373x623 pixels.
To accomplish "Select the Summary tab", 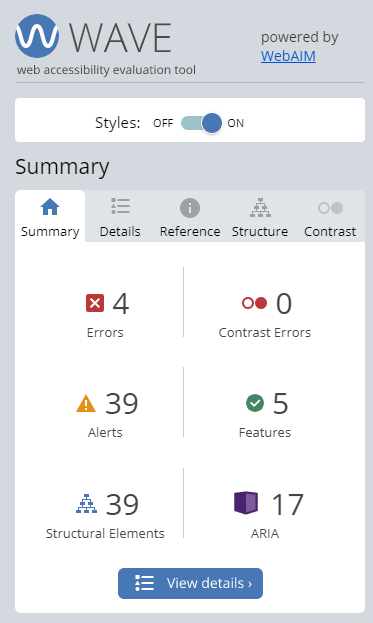I will [x=50, y=217].
